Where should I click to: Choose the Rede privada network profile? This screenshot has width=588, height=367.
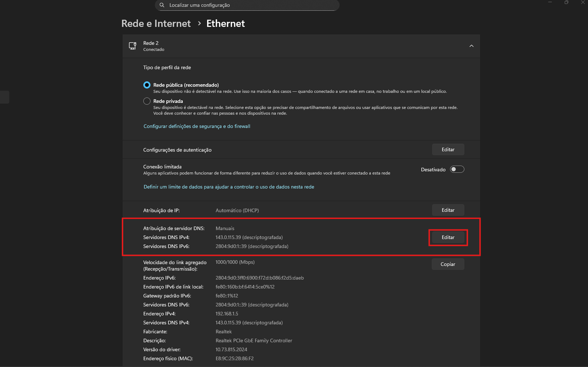147,101
